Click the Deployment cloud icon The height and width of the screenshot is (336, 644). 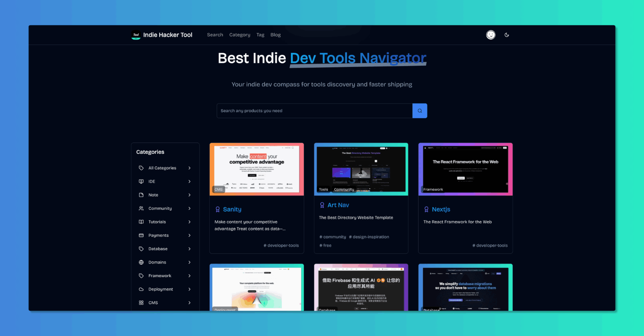click(x=141, y=289)
